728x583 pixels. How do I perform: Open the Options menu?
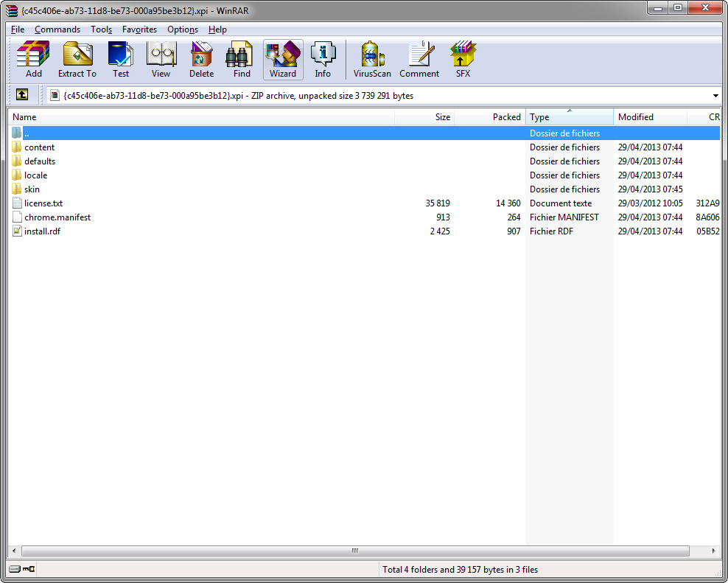point(183,29)
